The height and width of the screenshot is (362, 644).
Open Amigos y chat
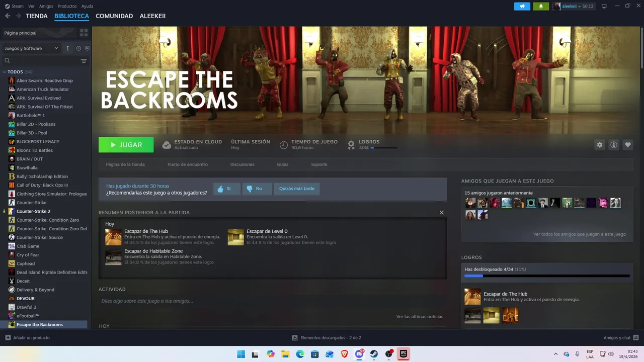tap(621, 337)
